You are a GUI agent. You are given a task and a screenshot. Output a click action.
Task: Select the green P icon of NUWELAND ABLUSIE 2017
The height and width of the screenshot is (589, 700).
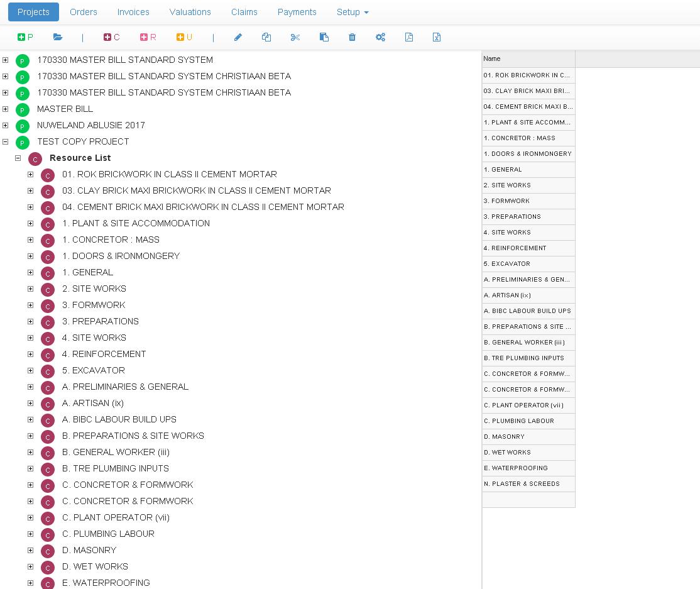pyautogui.click(x=23, y=126)
